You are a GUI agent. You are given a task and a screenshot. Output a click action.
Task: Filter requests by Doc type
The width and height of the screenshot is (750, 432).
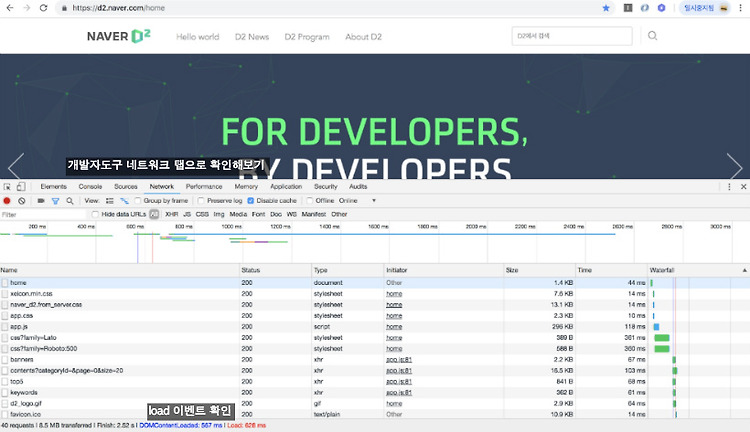(x=276, y=214)
